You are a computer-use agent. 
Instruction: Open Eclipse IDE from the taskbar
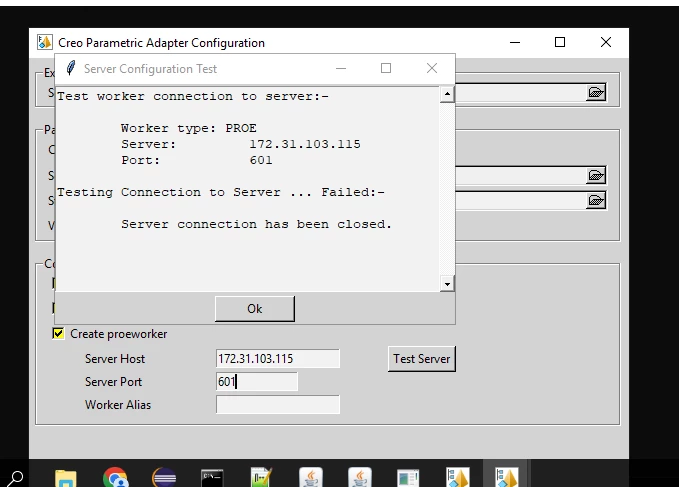164,477
